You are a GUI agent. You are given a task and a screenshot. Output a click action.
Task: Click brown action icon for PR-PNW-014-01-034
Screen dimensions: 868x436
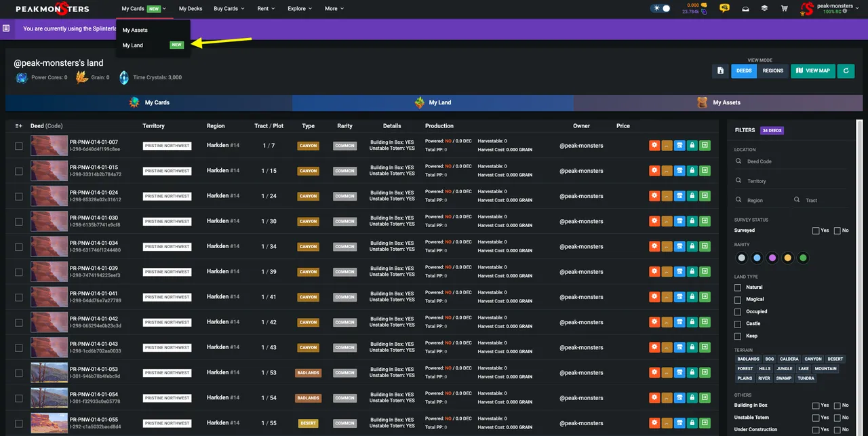point(667,246)
